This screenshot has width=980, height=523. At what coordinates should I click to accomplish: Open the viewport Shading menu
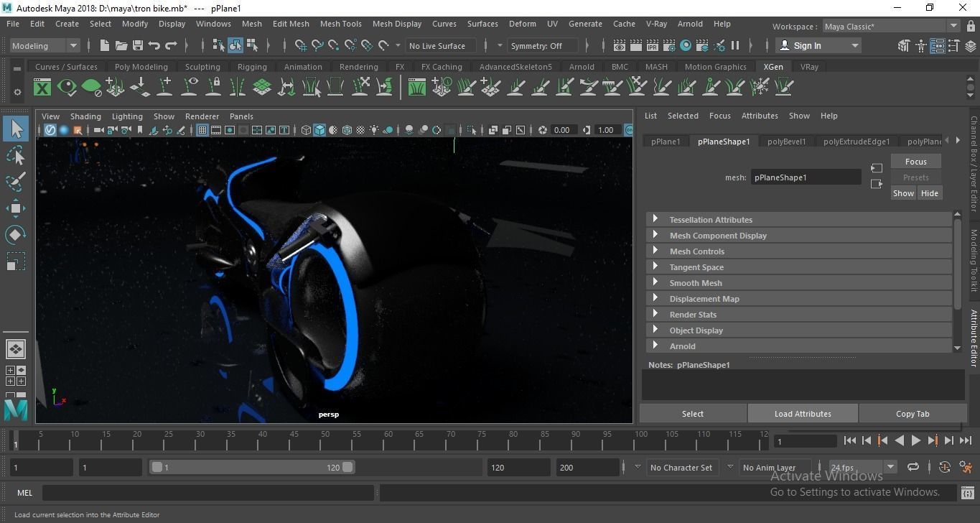(85, 116)
